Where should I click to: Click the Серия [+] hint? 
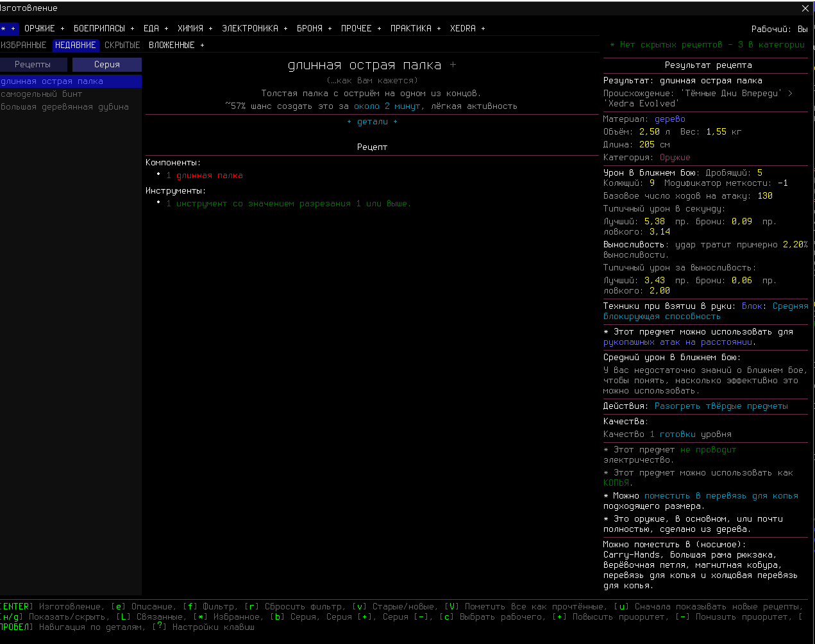pos(350,617)
